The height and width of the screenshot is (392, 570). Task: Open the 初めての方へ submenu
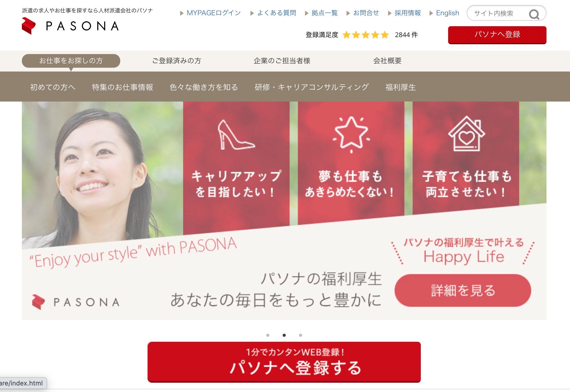(52, 87)
